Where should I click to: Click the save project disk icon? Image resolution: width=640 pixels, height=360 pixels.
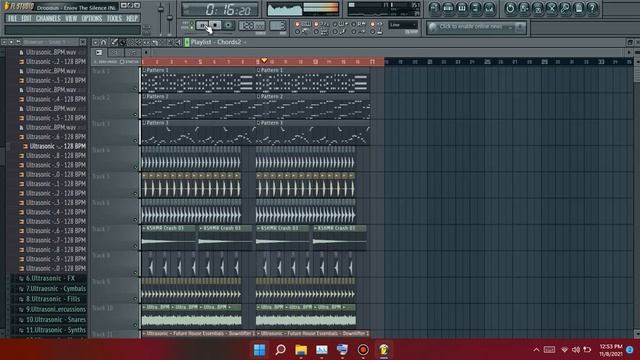(524, 8)
